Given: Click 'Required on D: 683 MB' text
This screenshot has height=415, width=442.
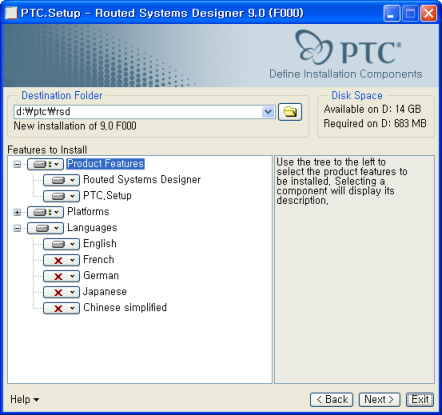Looking at the screenshot, I should 375,124.
